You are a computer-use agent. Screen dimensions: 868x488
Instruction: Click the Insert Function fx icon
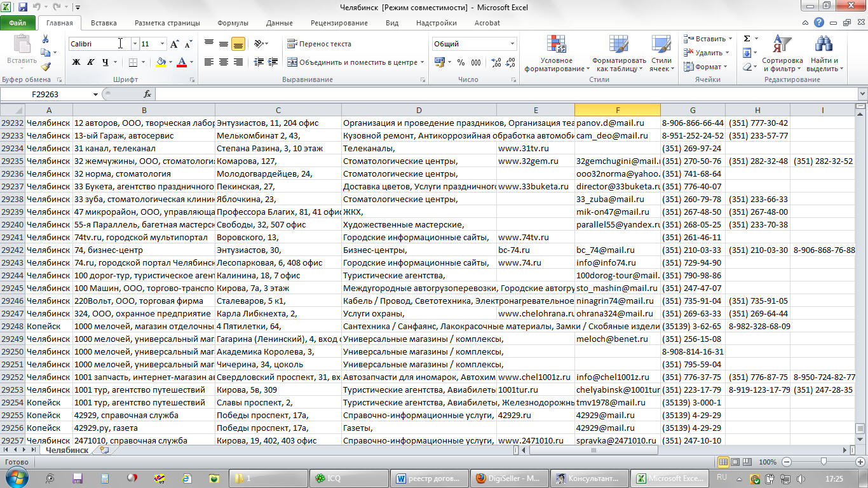pos(147,94)
